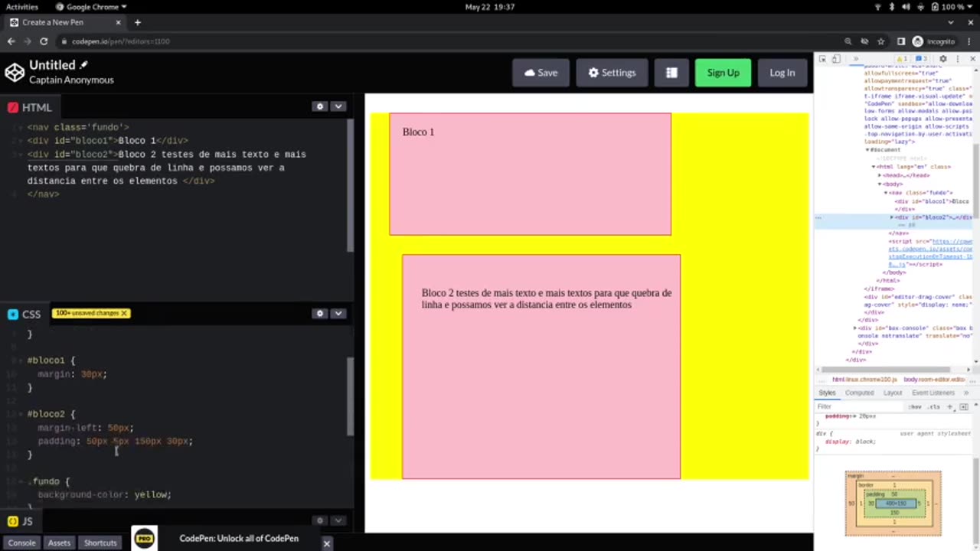This screenshot has width=980, height=551.
Task: Show DevTools messages count badge
Action: click(921, 59)
